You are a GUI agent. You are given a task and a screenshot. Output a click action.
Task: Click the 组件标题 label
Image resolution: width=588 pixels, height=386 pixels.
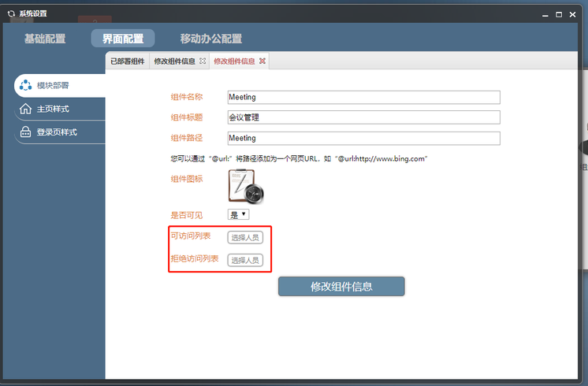(x=187, y=117)
